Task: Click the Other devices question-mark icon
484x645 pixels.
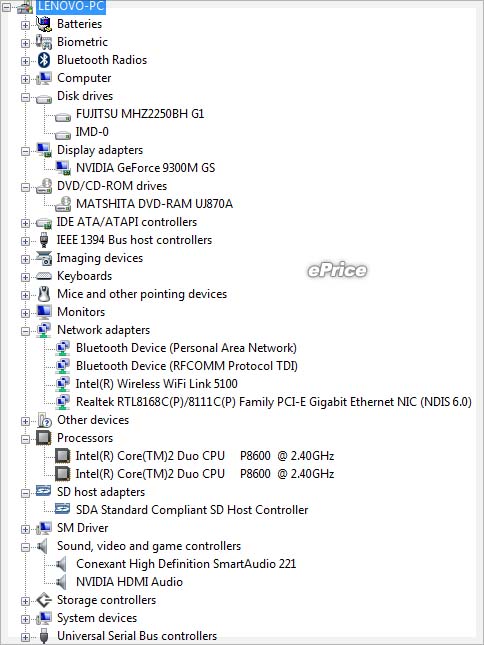Action: 44,420
